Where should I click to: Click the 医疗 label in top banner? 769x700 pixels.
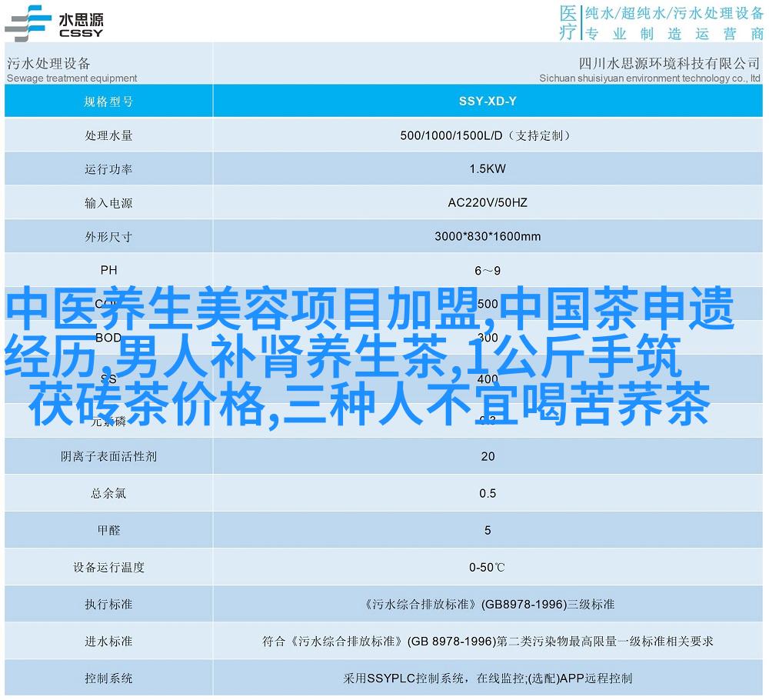tap(568, 22)
